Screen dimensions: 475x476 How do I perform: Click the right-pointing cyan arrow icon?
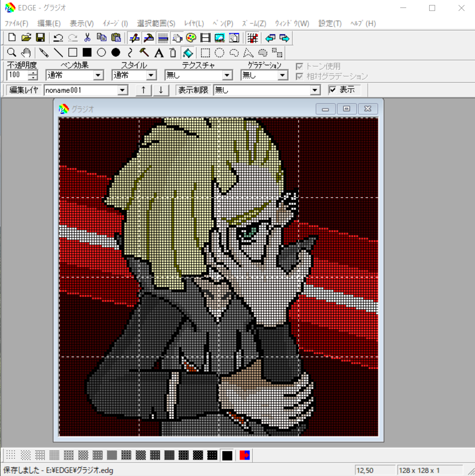285,38
